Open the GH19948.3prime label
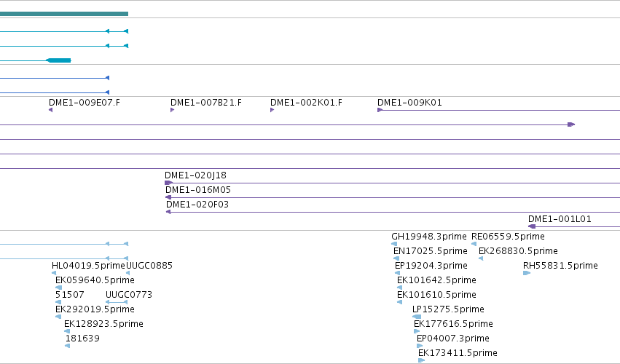This screenshot has width=620, height=364. click(x=429, y=237)
